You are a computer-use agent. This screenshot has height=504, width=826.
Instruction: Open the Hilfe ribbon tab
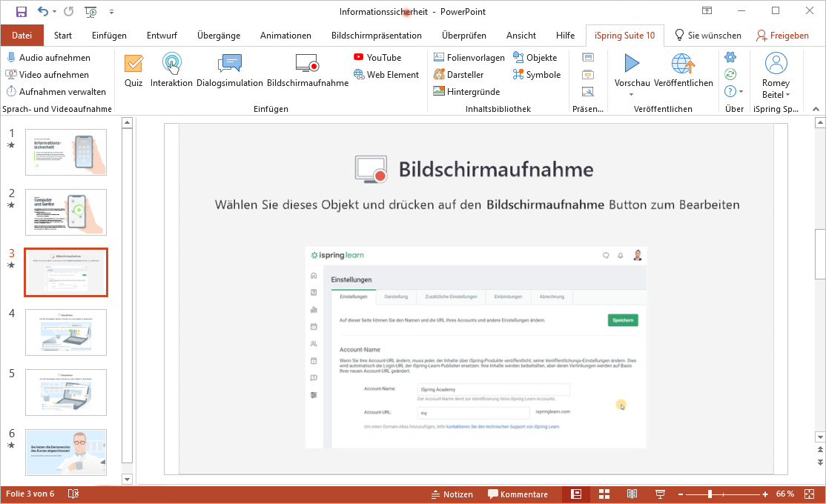[565, 36]
